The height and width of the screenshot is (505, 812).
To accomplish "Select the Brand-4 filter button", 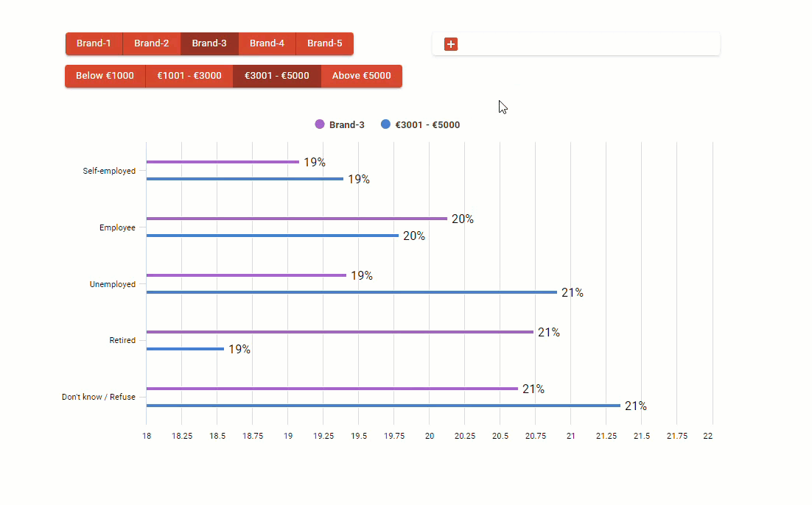I will tap(267, 43).
